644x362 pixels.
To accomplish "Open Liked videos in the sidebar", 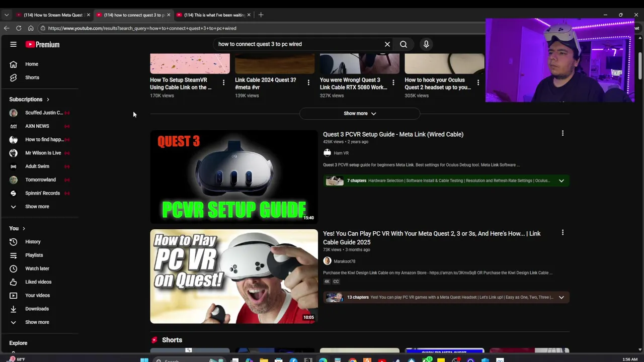I will pyautogui.click(x=39, y=282).
